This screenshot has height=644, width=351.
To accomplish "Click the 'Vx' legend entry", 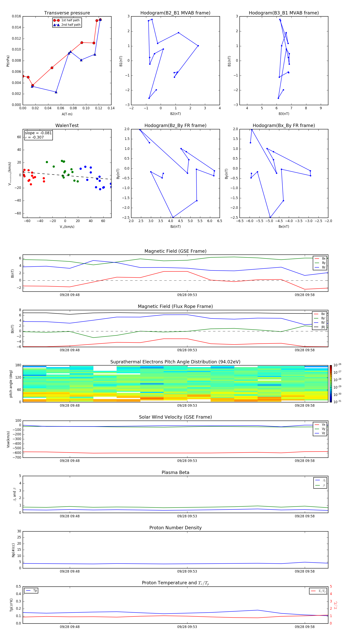I will tap(320, 424).
